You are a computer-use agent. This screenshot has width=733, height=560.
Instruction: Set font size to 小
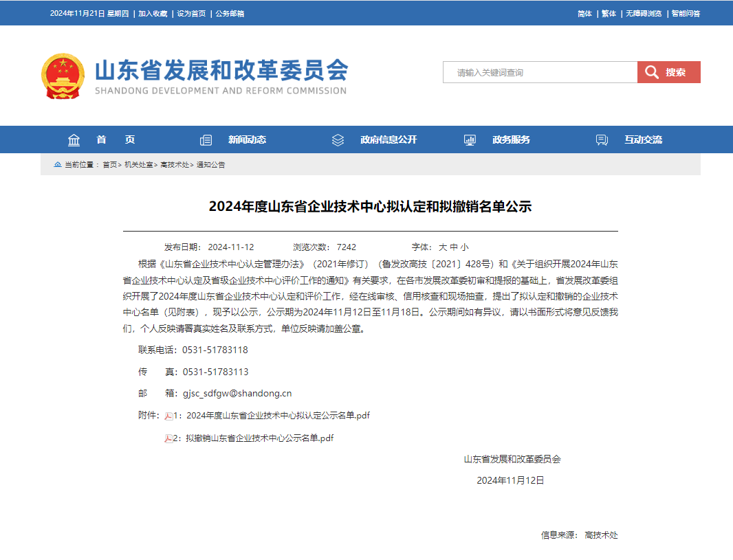point(465,247)
